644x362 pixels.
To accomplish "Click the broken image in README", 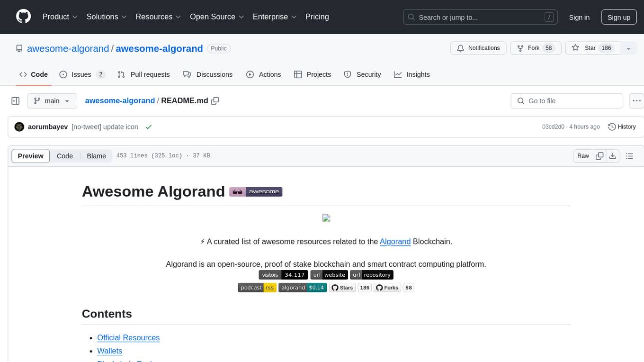I will 326,218.
